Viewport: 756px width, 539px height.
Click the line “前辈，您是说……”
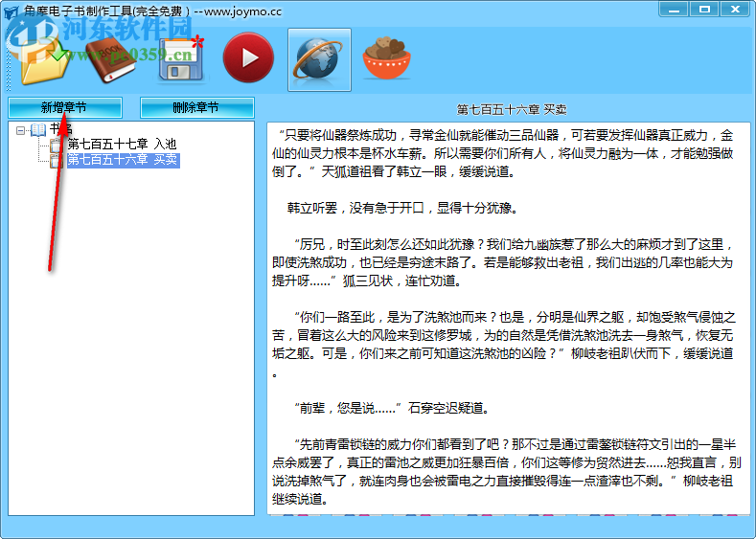tap(392, 409)
